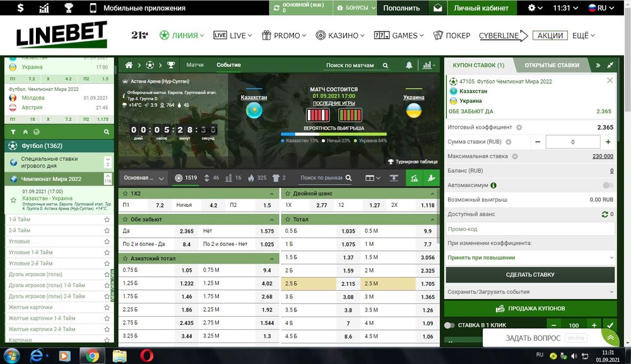This screenshot has height=364, width=631.
Task: Open messages via the envelope icon
Action: (438, 8)
